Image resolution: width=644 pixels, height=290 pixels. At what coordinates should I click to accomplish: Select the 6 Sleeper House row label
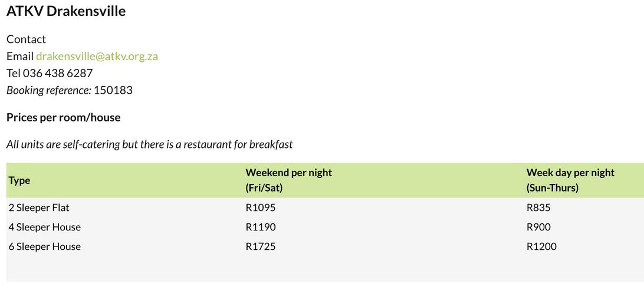coord(45,246)
